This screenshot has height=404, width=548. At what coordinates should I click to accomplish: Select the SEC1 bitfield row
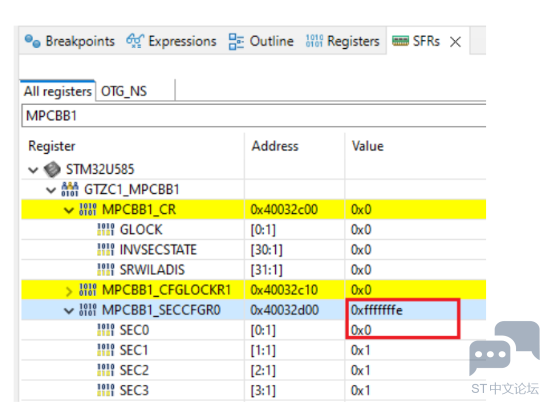pos(254,350)
